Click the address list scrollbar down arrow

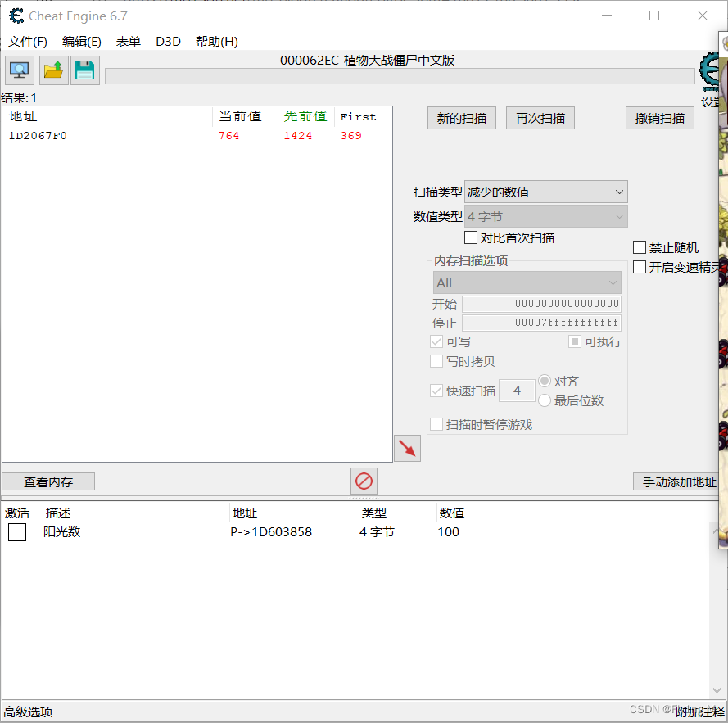(x=716, y=690)
